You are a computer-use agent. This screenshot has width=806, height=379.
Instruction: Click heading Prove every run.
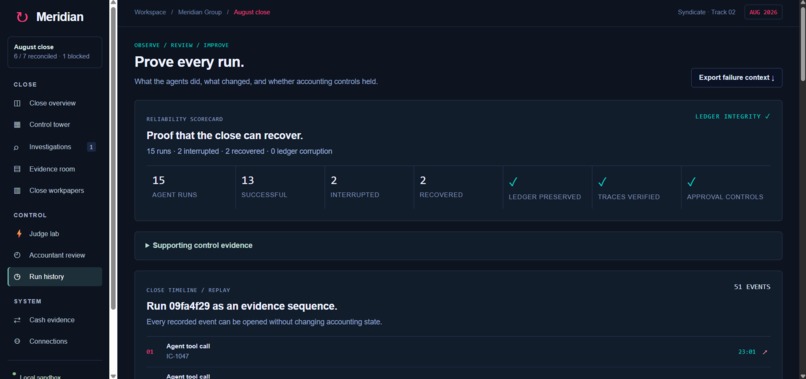189,62
